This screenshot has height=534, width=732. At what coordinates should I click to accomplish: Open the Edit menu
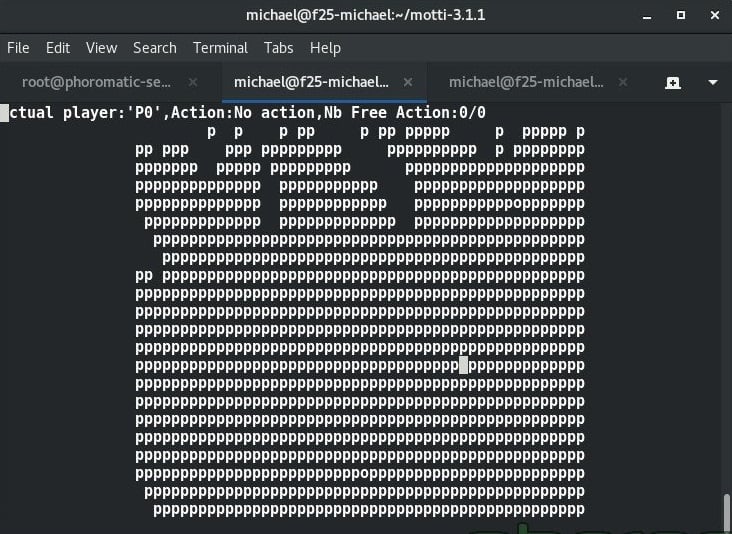(58, 47)
